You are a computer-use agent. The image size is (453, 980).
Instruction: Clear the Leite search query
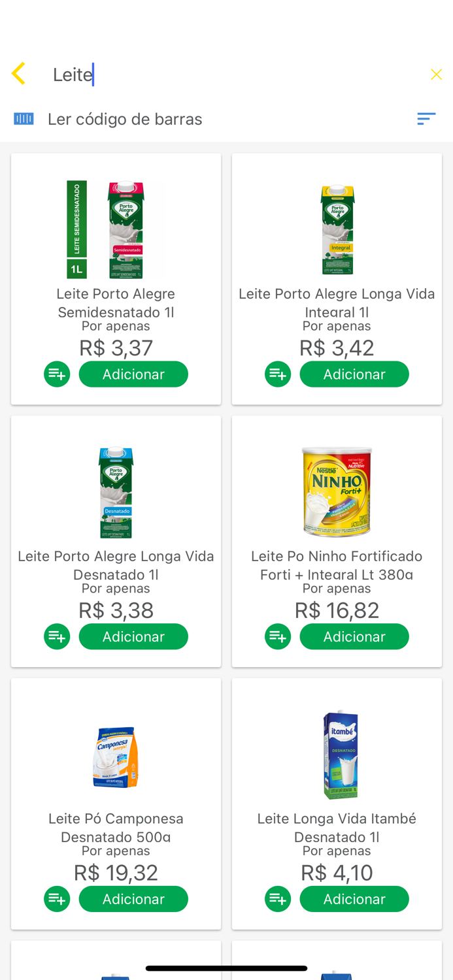pos(436,74)
